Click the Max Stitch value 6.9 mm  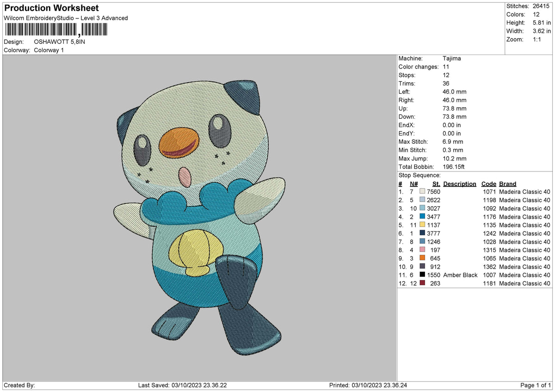coord(453,141)
